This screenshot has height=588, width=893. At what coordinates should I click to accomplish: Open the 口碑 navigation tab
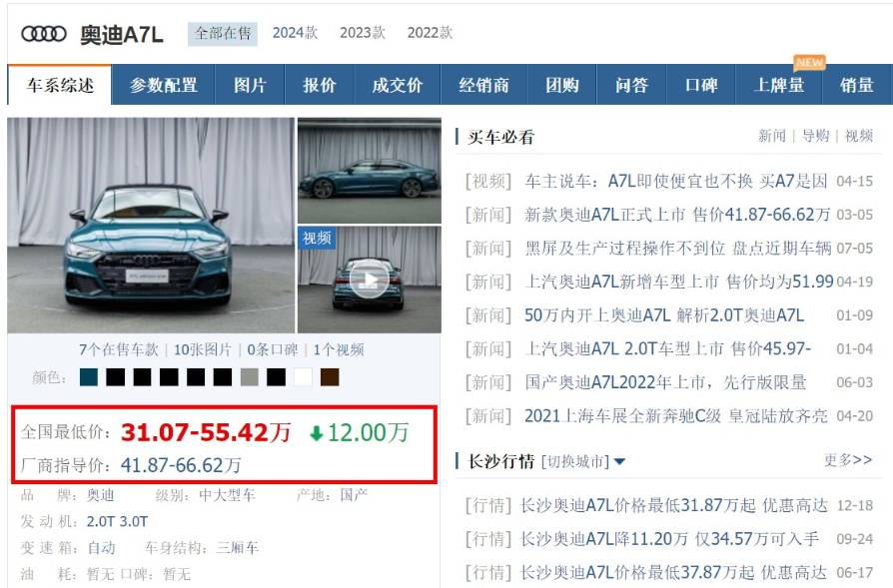click(x=701, y=86)
